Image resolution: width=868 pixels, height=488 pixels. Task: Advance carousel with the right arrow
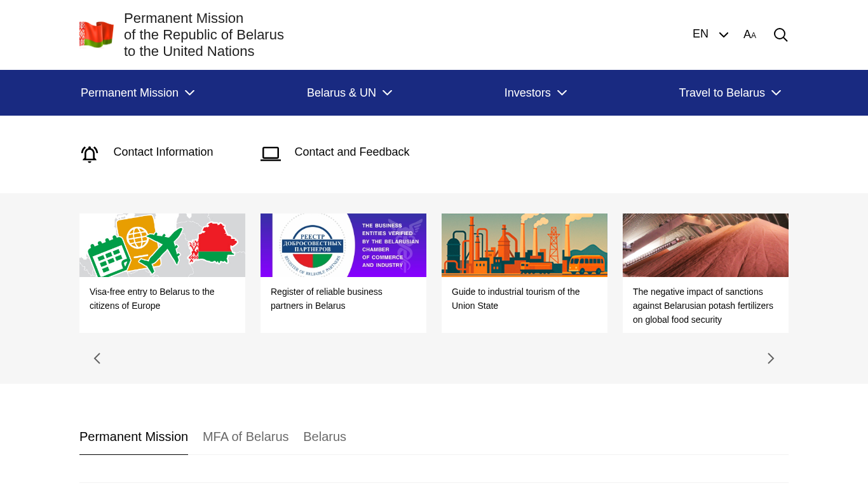[770, 358]
